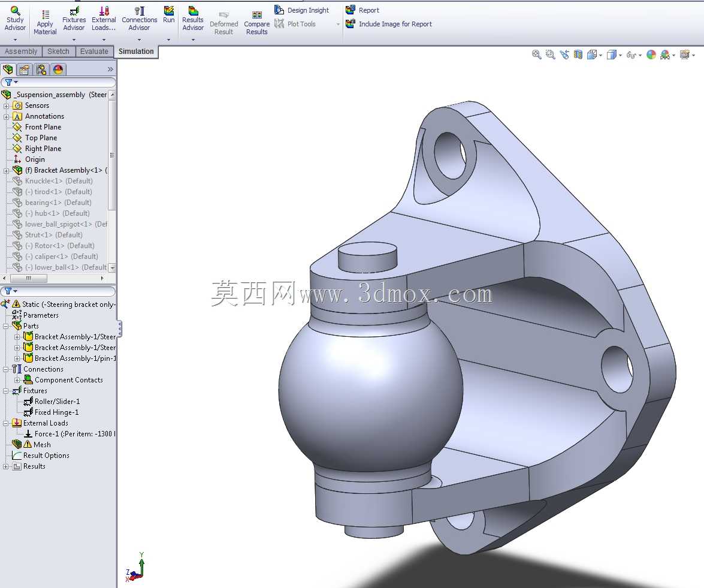Select the Origin item
This screenshot has width=704, height=588.
tap(35, 159)
